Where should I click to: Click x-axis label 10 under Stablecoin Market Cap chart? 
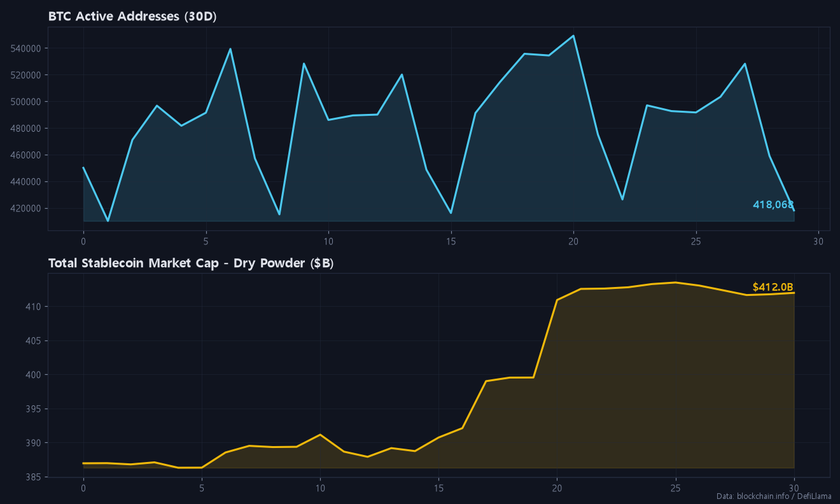click(x=320, y=488)
